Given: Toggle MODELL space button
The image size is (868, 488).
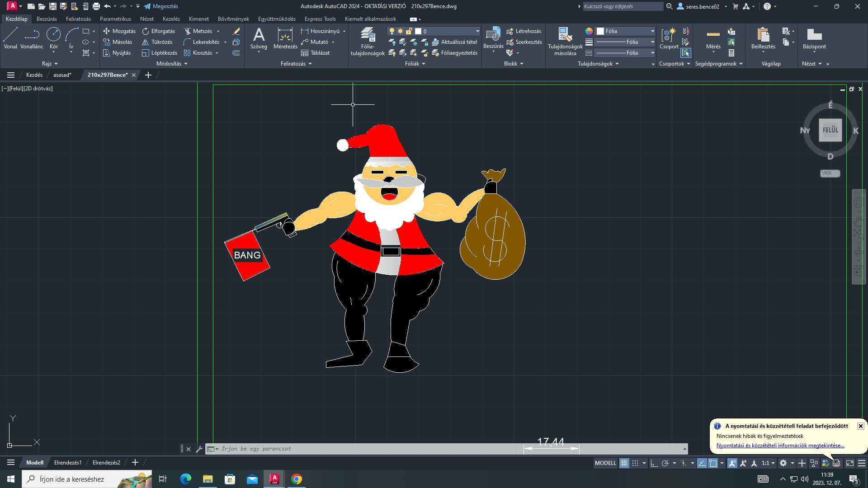Looking at the screenshot, I should [x=605, y=463].
